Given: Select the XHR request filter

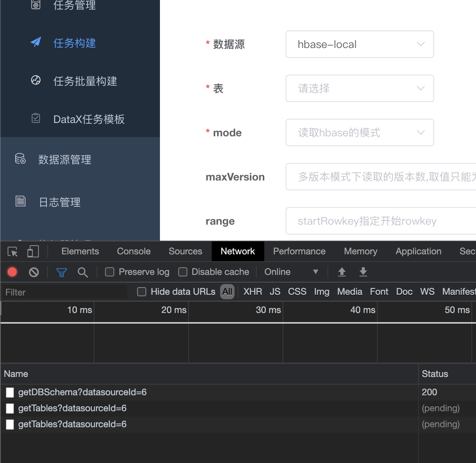Looking at the screenshot, I should (252, 292).
